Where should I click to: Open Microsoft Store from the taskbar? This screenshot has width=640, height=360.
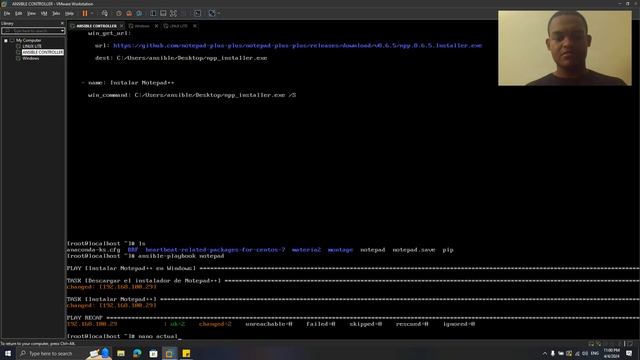pyautogui.click(x=153, y=353)
